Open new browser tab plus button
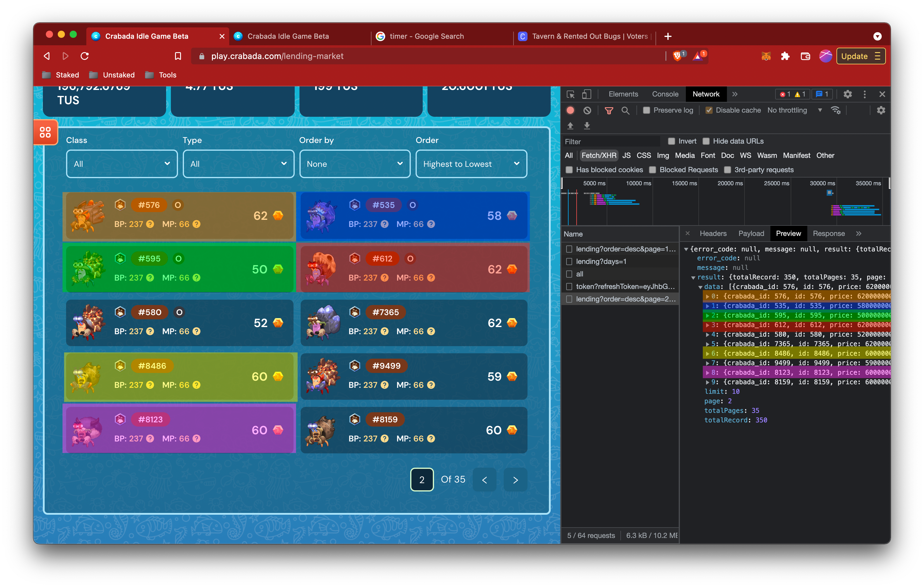The height and width of the screenshot is (588, 924). [668, 36]
